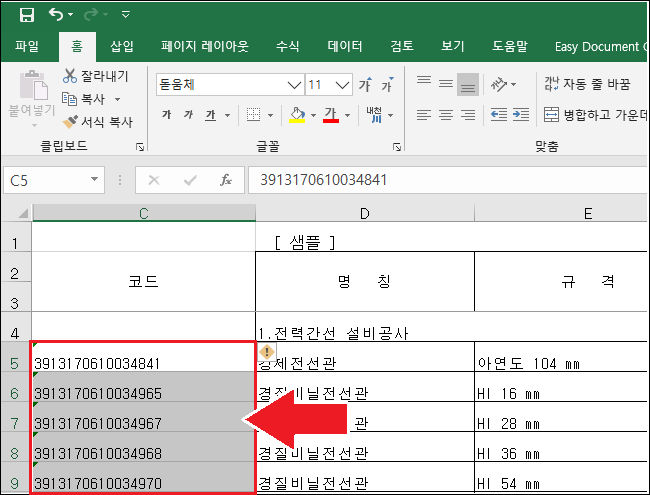Click the Redo arrow icon
The height and width of the screenshot is (495, 650).
click(91, 15)
